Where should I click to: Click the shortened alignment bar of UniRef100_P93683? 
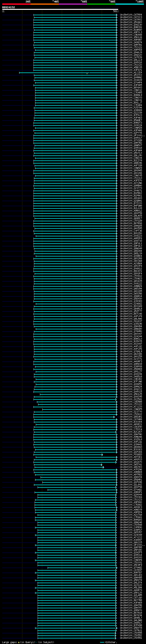(x=68, y=454)
